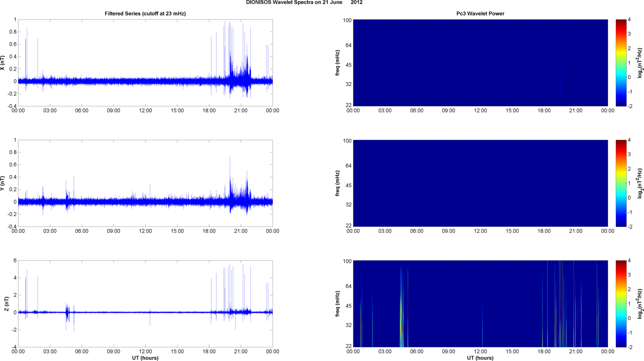Select the 'Pc3 Wavelet Power' heading
This screenshot has height=361, width=644.
(480, 14)
